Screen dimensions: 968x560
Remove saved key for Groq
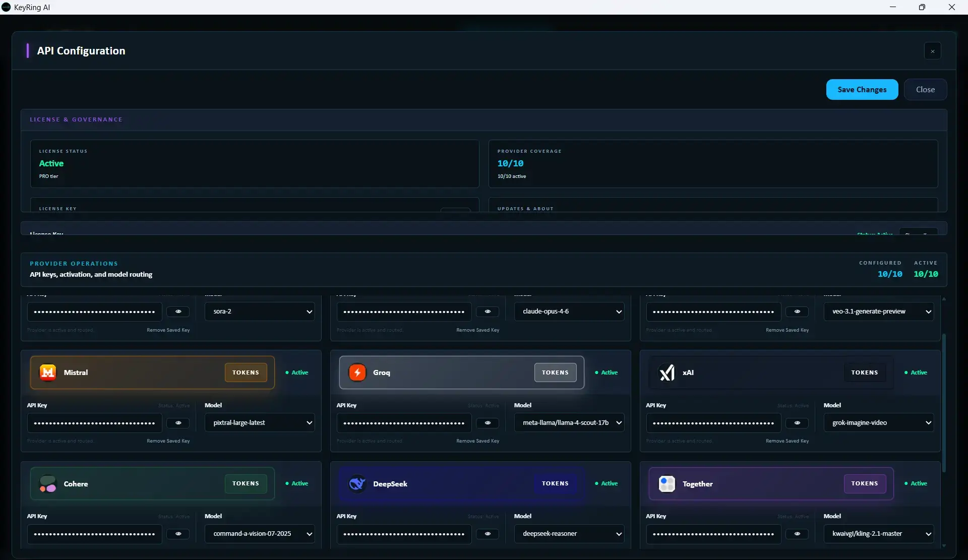point(477,441)
